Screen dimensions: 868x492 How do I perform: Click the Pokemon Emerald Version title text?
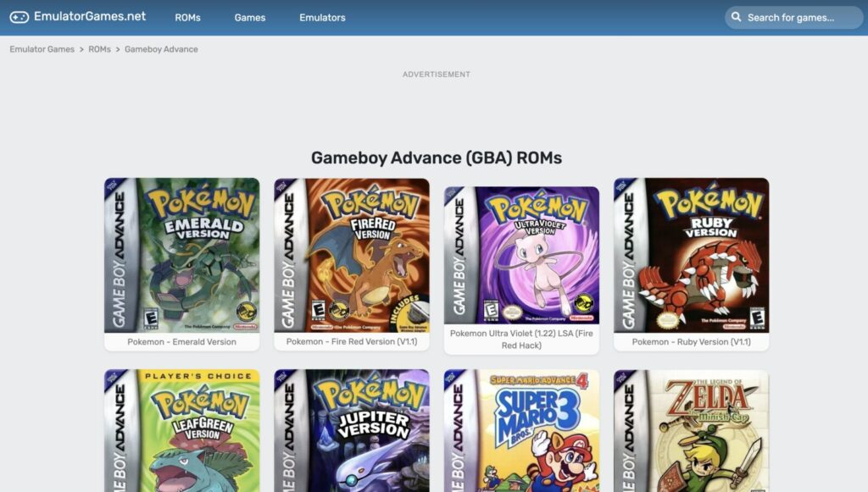click(x=181, y=341)
